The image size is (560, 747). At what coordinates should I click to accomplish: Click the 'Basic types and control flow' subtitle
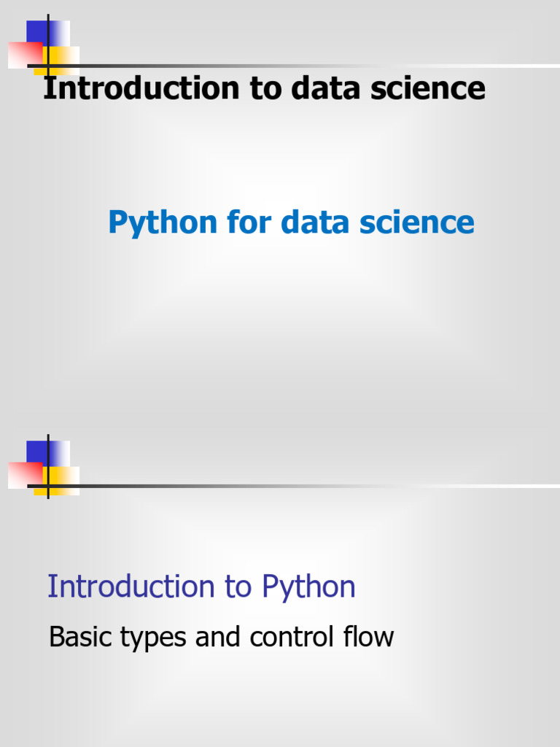tap(221, 637)
